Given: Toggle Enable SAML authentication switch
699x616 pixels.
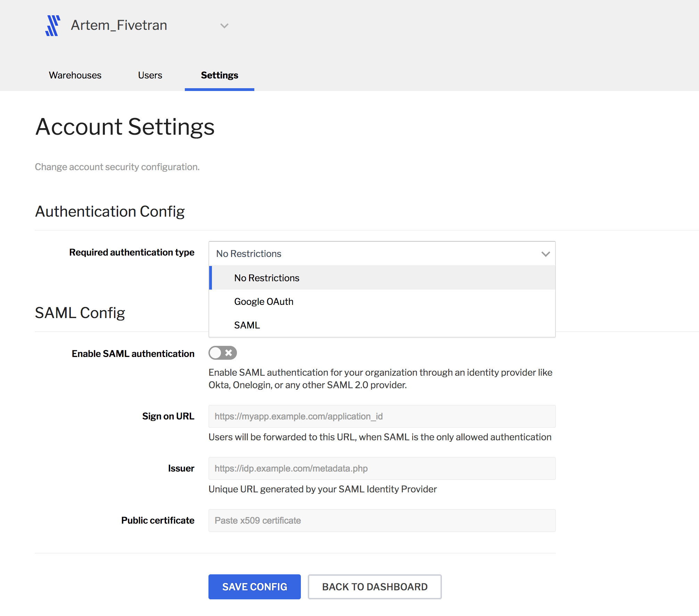Looking at the screenshot, I should click(223, 353).
